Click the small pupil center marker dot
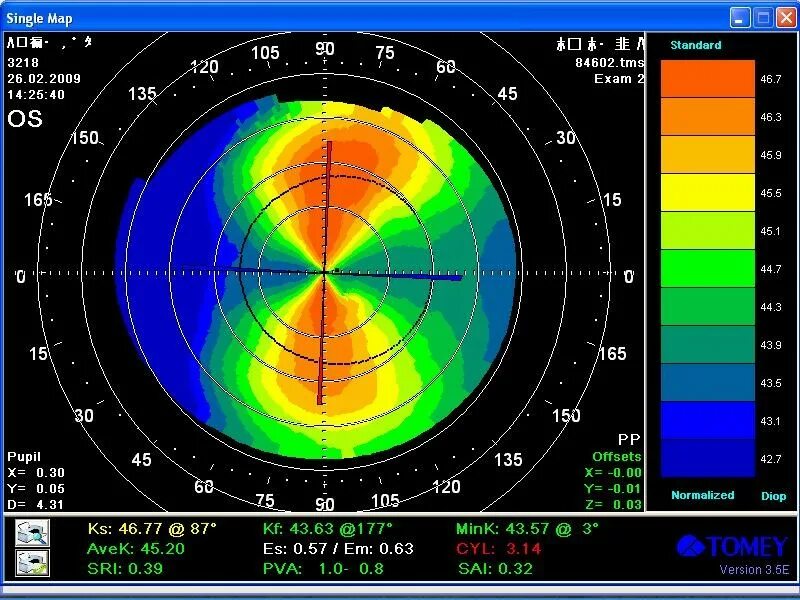The width and height of the screenshot is (800, 600). pos(337,270)
